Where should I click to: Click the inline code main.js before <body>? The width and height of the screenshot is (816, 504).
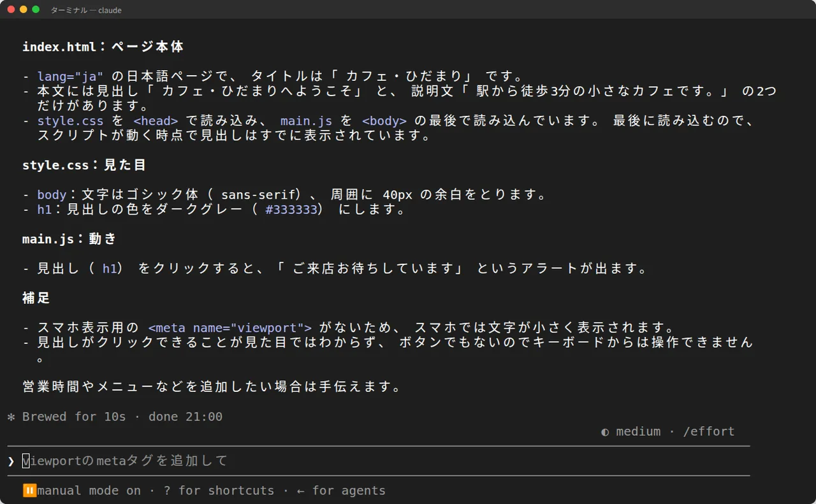pos(306,121)
